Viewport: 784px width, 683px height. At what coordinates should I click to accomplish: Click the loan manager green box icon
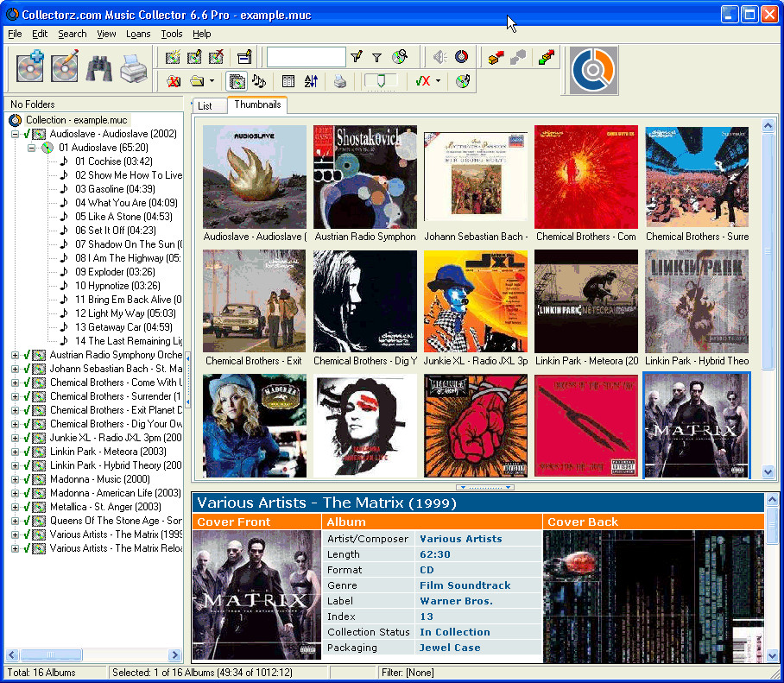(546, 58)
